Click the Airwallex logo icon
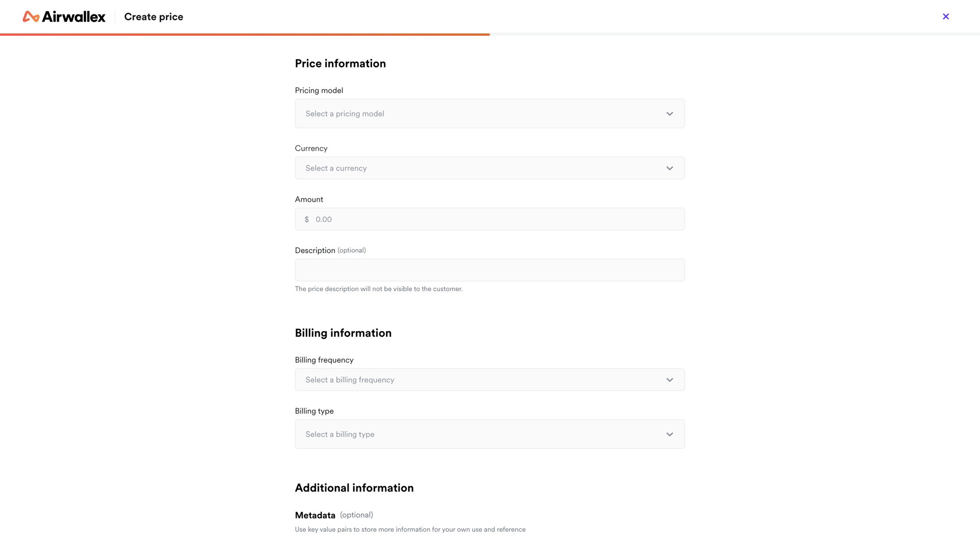The image size is (980, 543). coord(31,17)
